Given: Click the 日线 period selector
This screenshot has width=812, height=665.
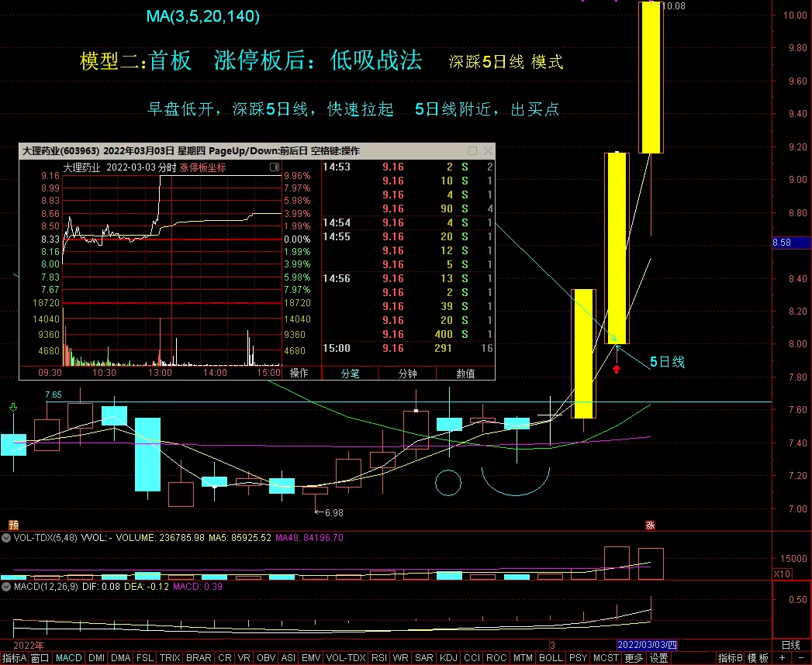Looking at the screenshot, I should pyautogui.click(x=791, y=645).
